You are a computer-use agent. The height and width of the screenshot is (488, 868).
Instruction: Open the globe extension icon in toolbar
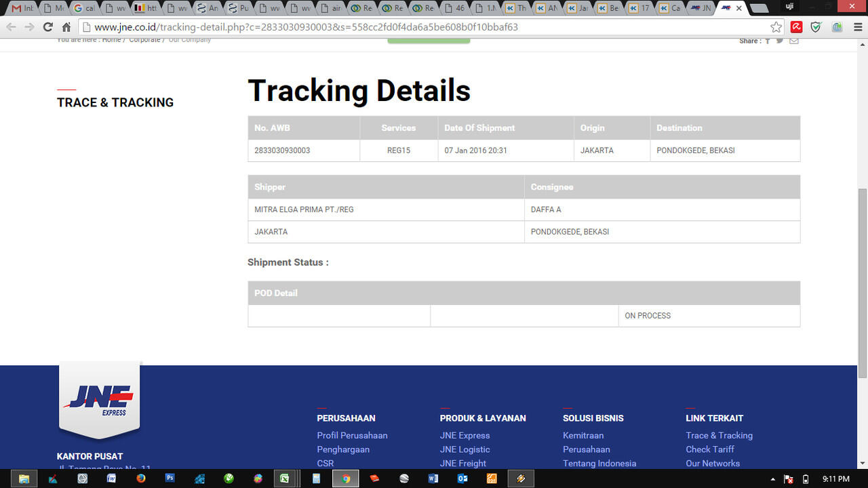click(x=837, y=27)
